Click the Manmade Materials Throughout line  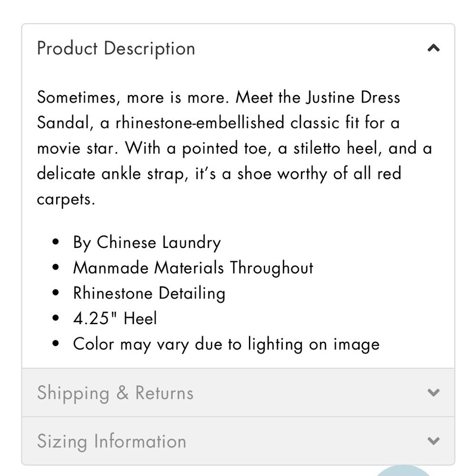pos(193,268)
